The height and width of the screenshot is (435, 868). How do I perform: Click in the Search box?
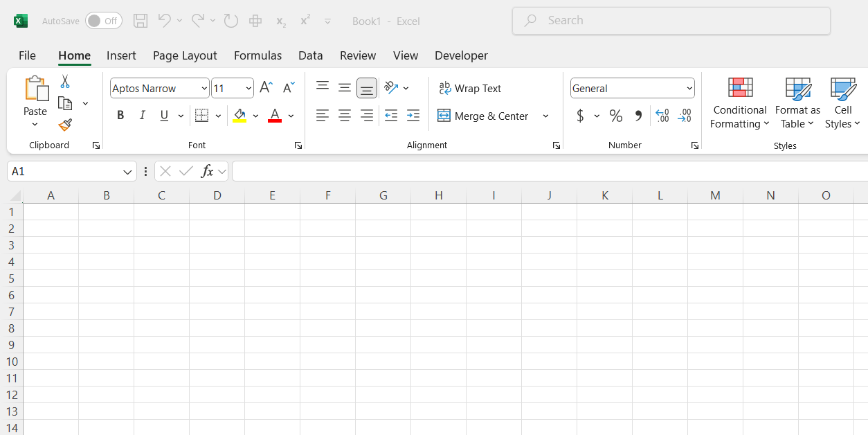tap(671, 21)
